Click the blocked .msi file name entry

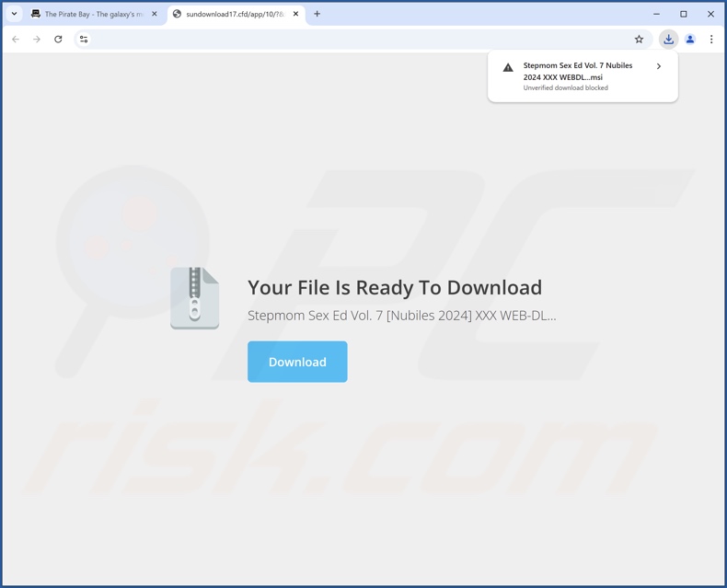[x=578, y=72]
